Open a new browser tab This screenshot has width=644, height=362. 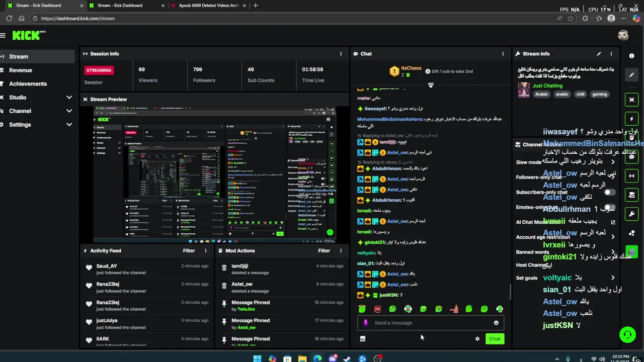pos(256,6)
